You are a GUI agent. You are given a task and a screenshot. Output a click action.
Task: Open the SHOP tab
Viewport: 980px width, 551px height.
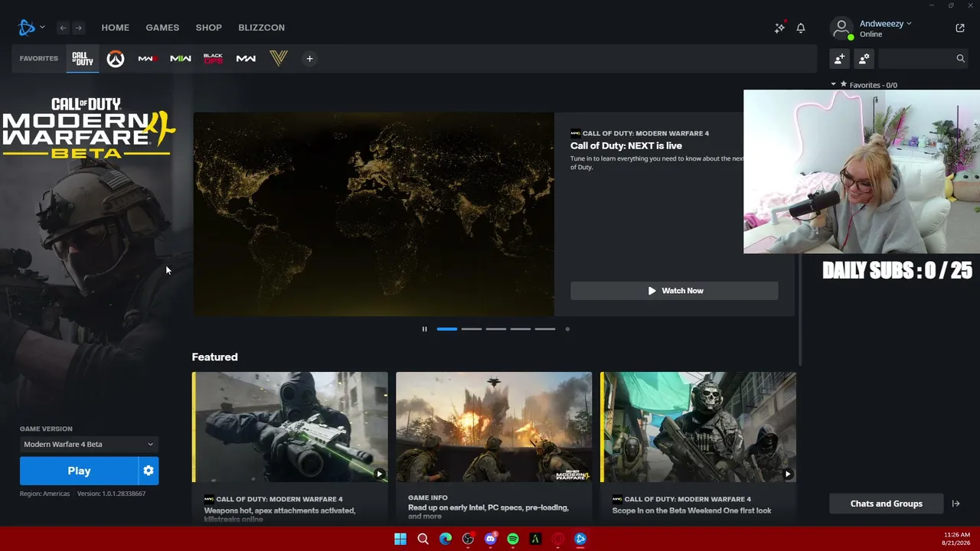tap(209, 28)
